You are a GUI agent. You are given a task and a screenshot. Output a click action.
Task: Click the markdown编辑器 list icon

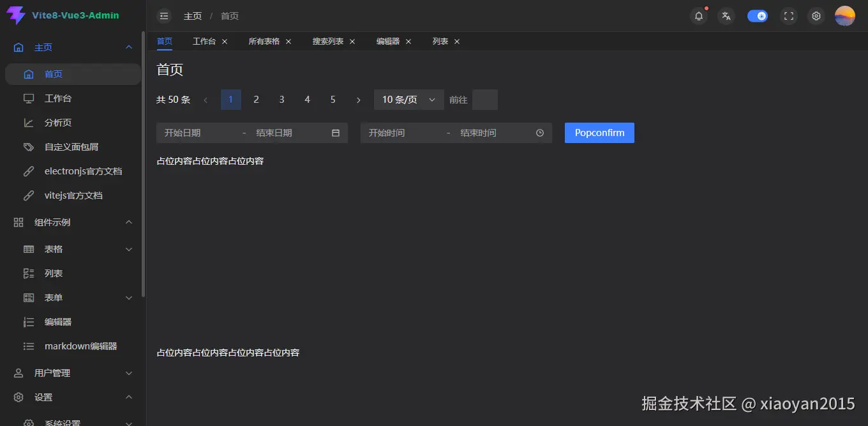click(28, 346)
